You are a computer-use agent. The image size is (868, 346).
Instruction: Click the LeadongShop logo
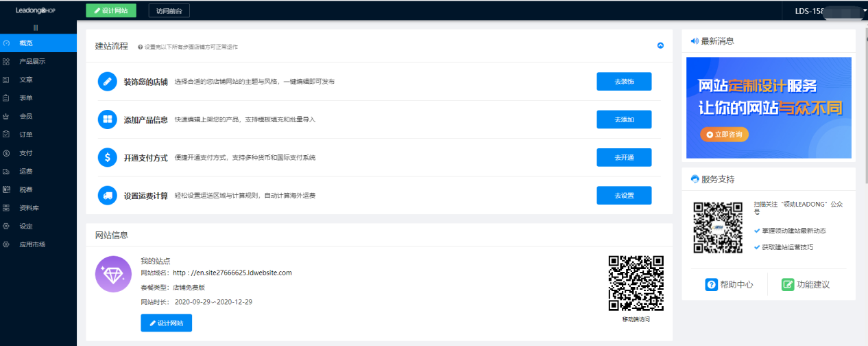[36, 10]
